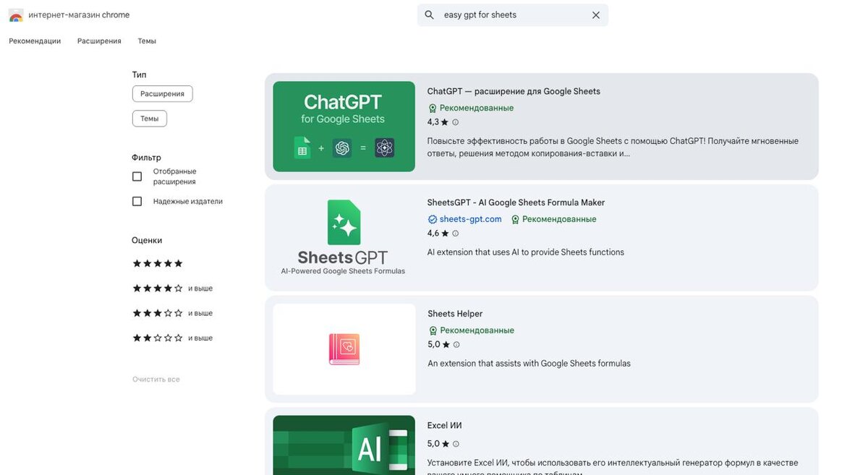Click the Рекомендованные label in SheetsGPT row

[x=559, y=219]
